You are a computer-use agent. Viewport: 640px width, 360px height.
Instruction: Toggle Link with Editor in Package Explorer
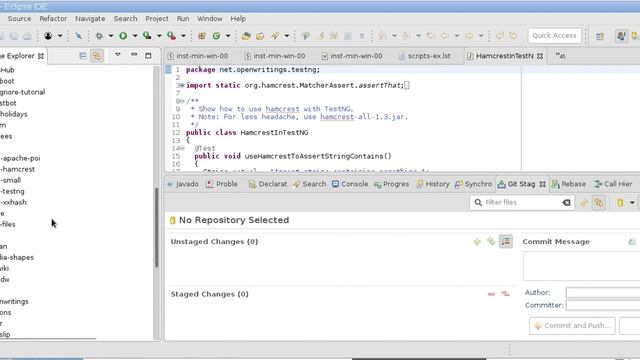click(x=97, y=56)
